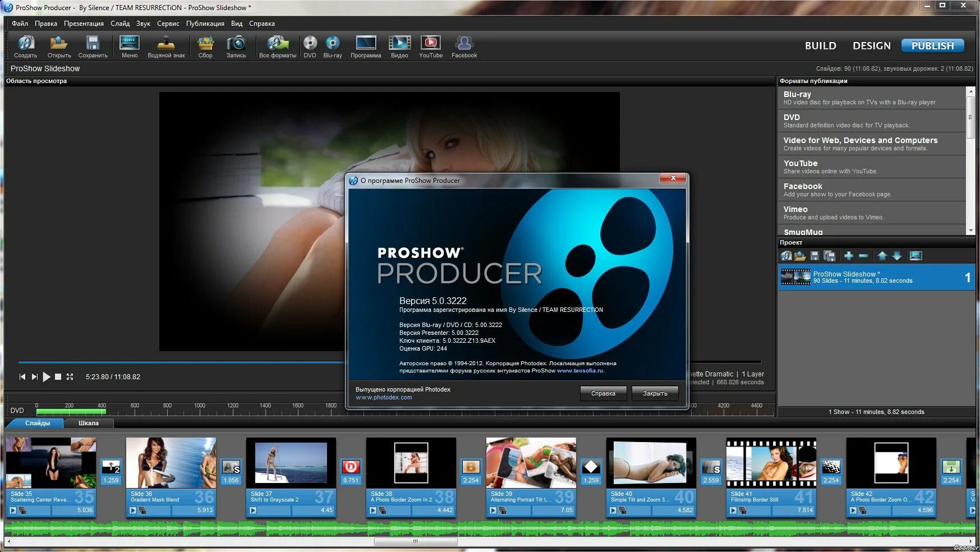Stop the preview playback

pos(58,377)
